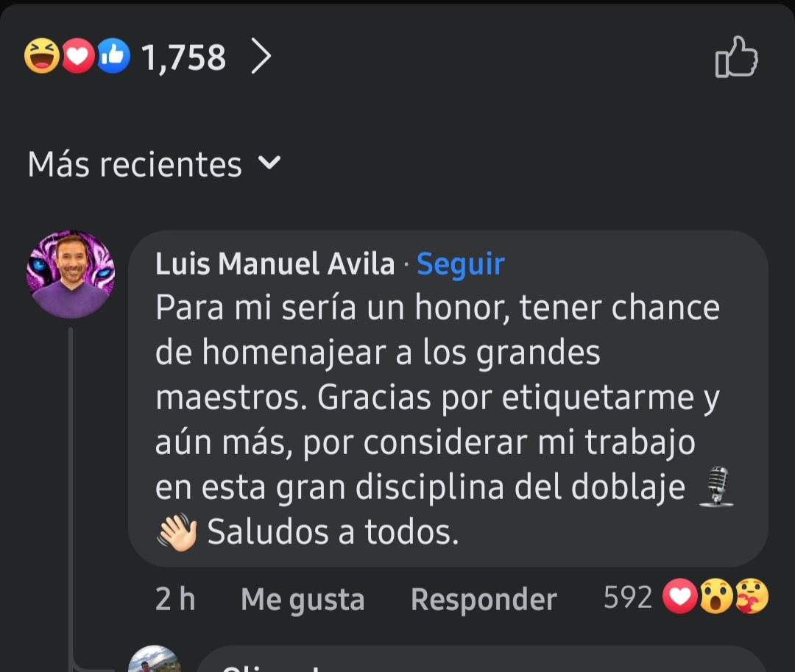Image resolution: width=795 pixels, height=672 pixels.
Task: Click Responder to reply to the comment
Action: 484,598
